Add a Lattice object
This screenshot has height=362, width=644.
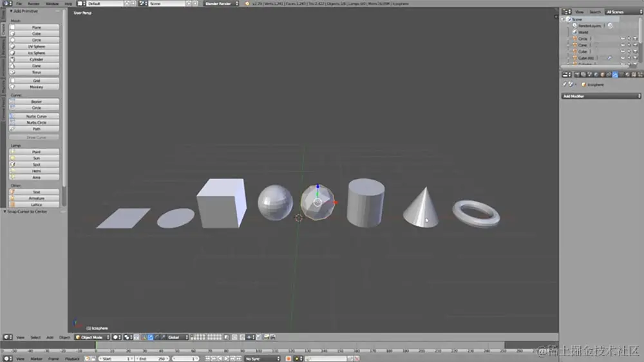coord(34,205)
